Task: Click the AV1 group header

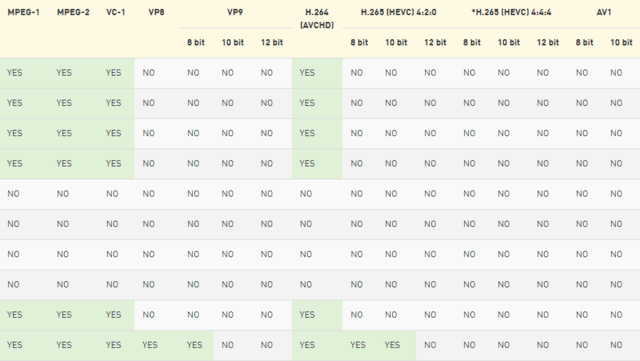Action: pyautogui.click(x=604, y=12)
